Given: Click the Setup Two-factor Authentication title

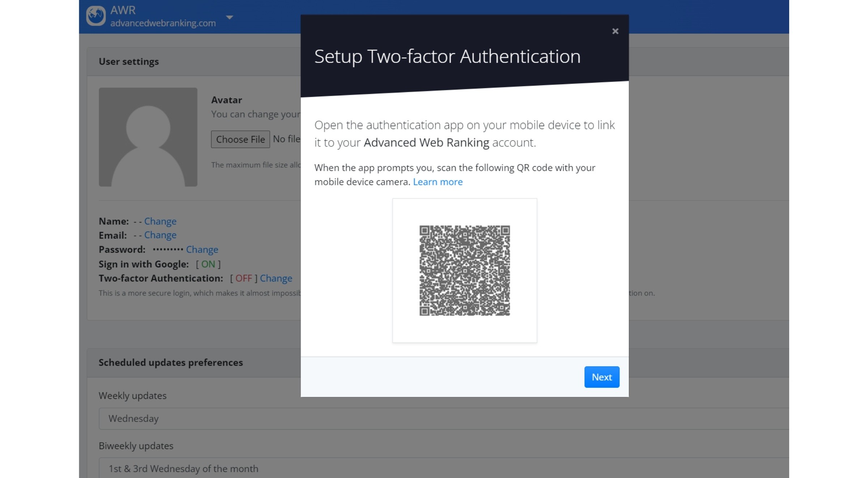Looking at the screenshot, I should click(447, 56).
